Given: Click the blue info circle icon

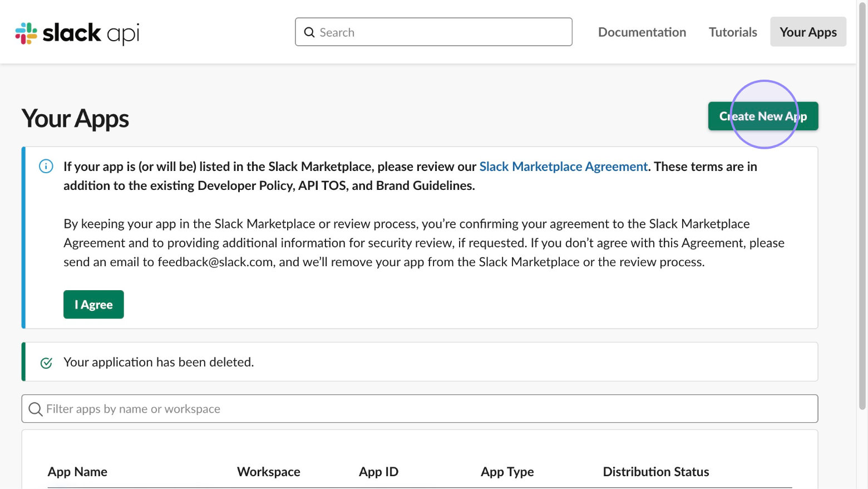Looking at the screenshot, I should 46,167.
